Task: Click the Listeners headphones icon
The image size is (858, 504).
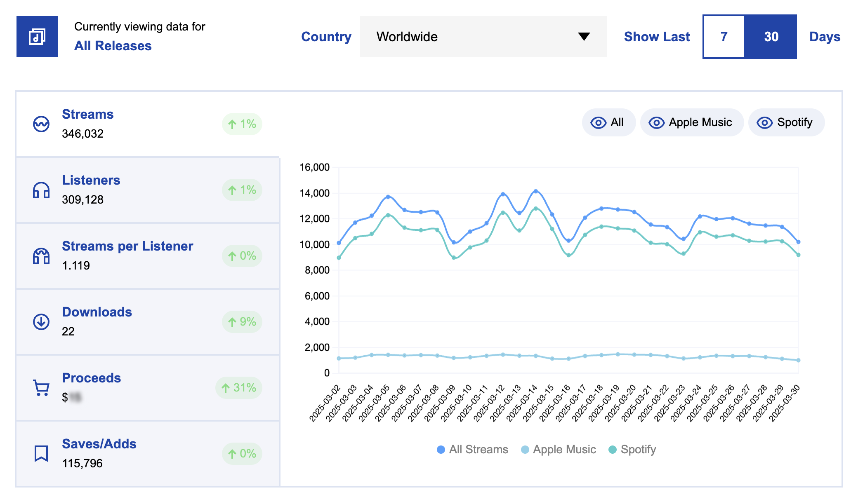Action: (x=41, y=190)
